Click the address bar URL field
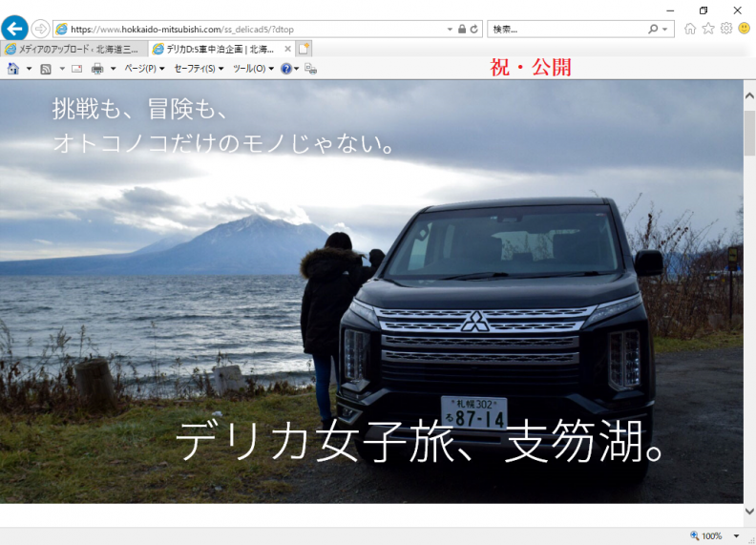 click(x=251, y=30)
